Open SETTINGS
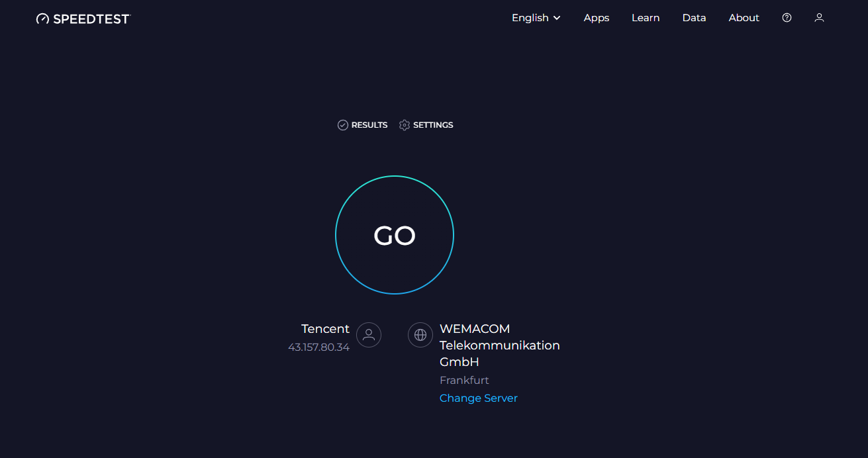The height and width of the screenshot is (458, 868). coord(426,125)
